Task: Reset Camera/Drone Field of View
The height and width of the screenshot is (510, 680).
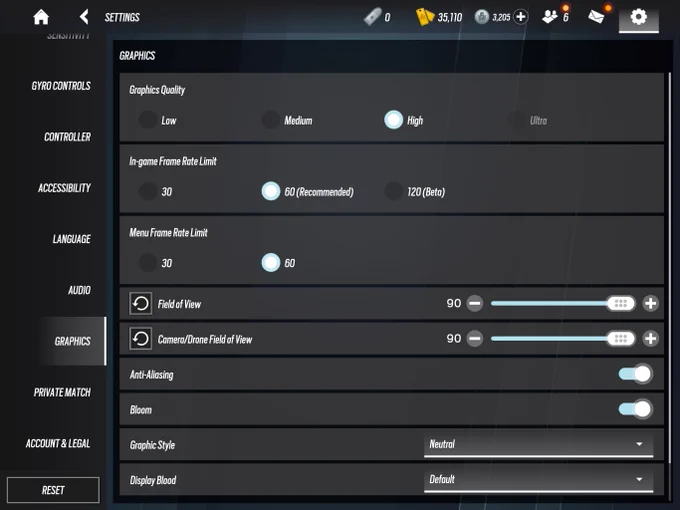Action: pyautogui.click(x=141, y=339)
